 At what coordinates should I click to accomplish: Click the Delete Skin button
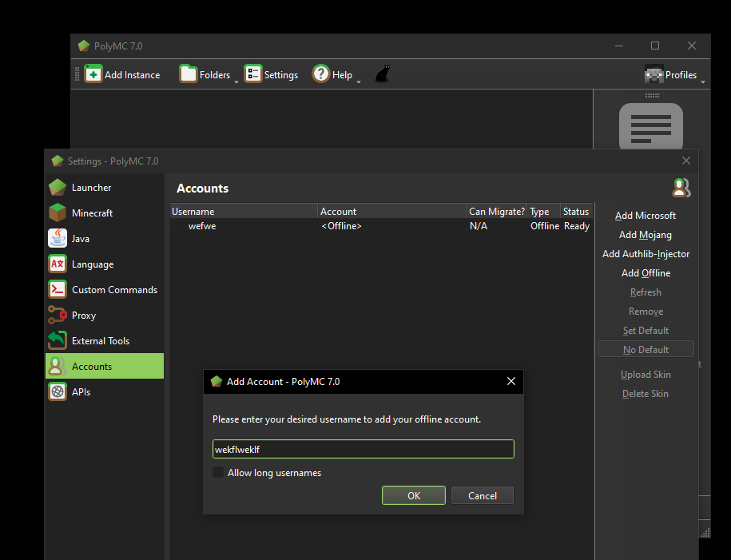coord(646,394)
